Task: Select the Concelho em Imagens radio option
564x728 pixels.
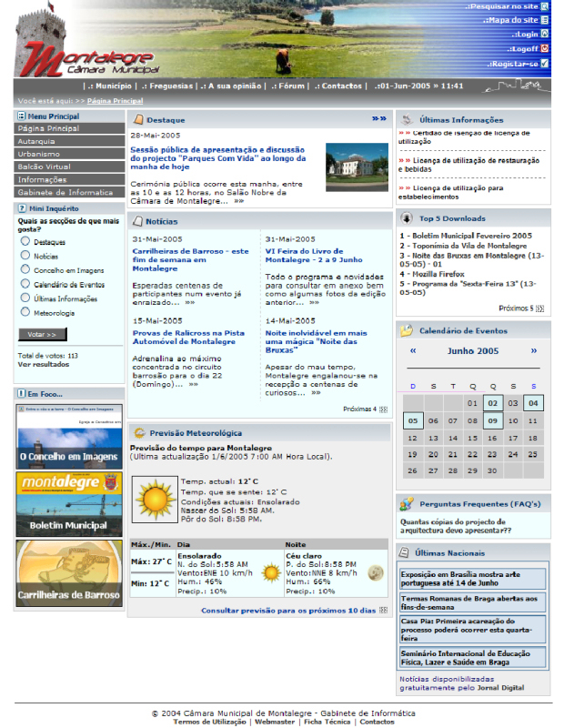Action: click(x=25, y=269)
